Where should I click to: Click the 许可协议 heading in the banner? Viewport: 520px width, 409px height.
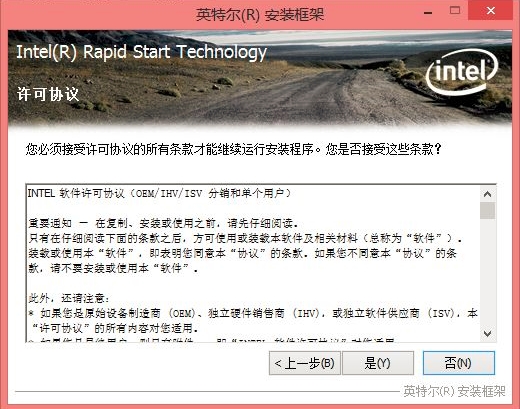(x=48, y=95)
